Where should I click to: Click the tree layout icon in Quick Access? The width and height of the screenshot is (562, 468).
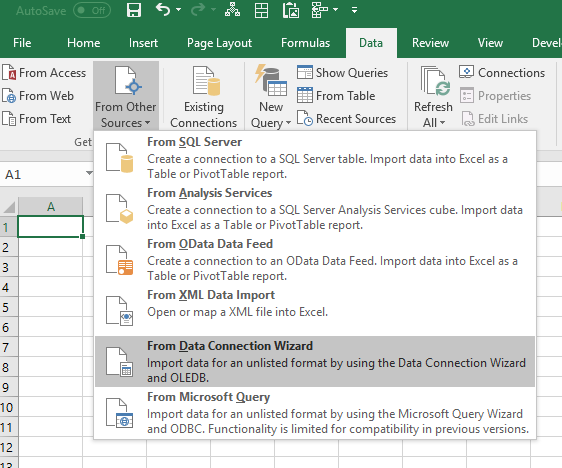[x=319, y=10]
